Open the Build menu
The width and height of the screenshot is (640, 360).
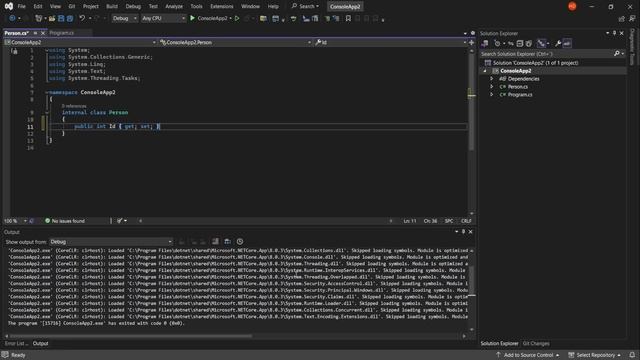[112, 7]
